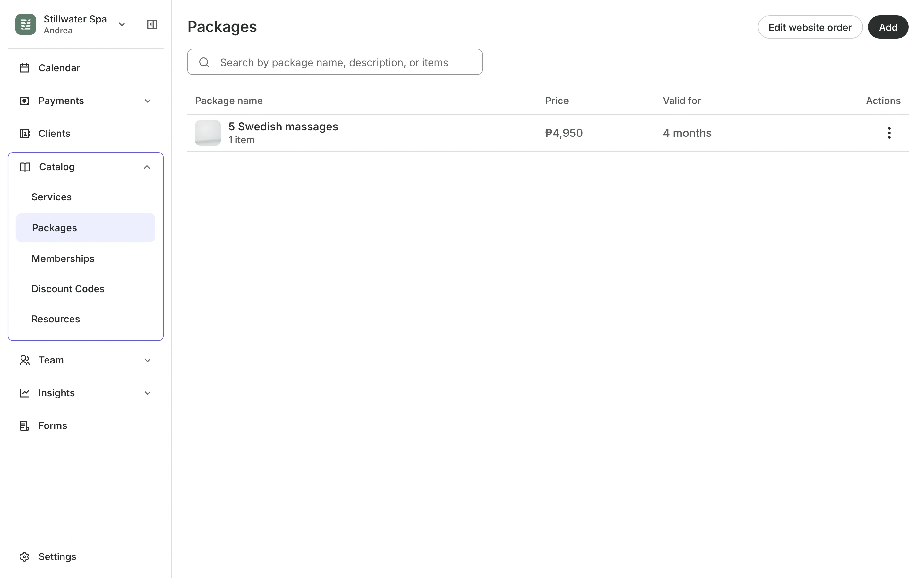This screenshot has width=924, height=578.
Task: Click the 4 months validity cell
Action: pyautogui.click(x=687, y=133)
